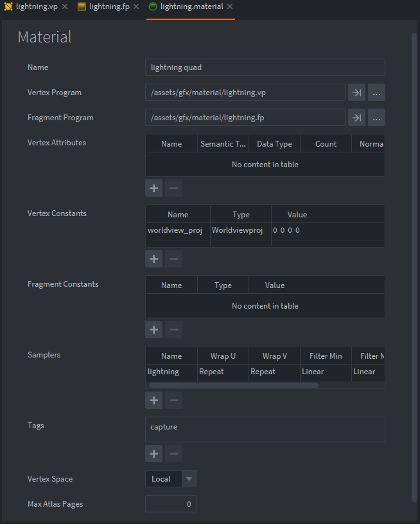420x524 pixels.
Task: Browse for a Vertex Program with the ... icon
Action: click(x=376, y=92)
